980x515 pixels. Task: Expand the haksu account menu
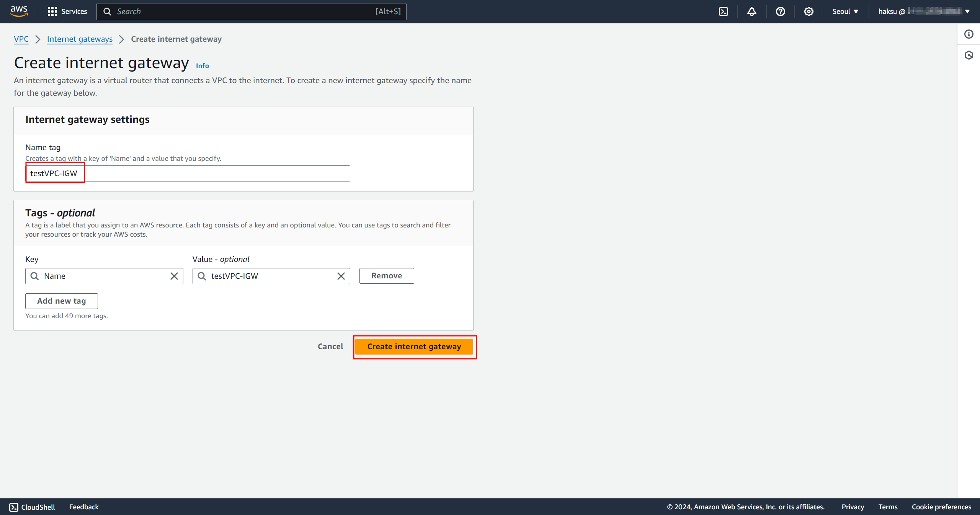coord(923,11)
